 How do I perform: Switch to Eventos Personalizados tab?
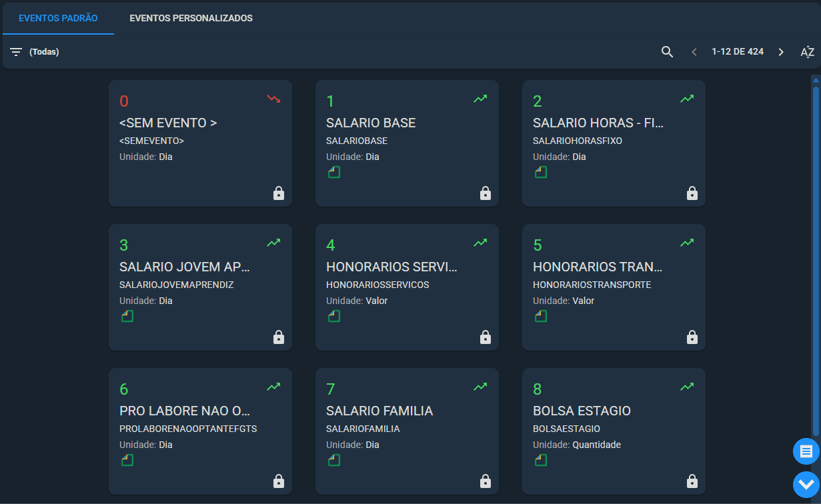[x=191, y=18]
